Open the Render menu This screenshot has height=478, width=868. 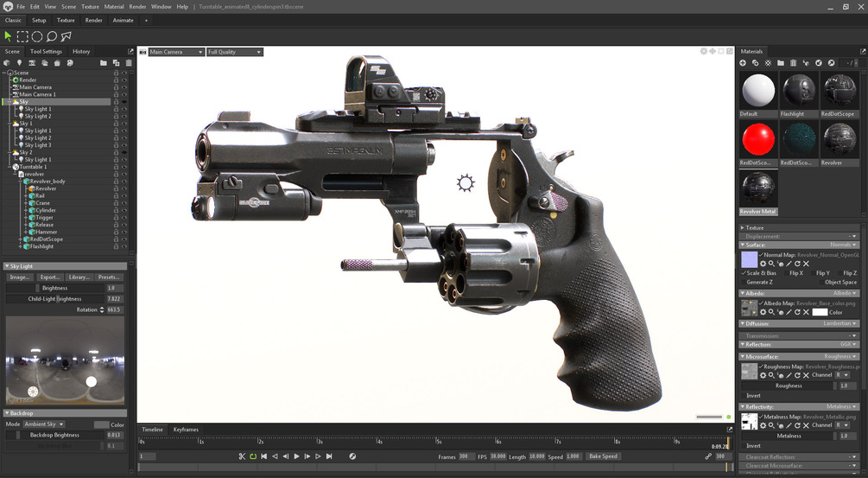pos(137,7)
